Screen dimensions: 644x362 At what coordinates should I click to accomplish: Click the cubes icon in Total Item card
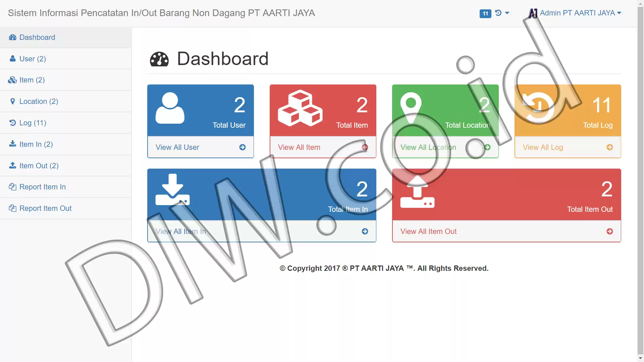tap(300, 108)
